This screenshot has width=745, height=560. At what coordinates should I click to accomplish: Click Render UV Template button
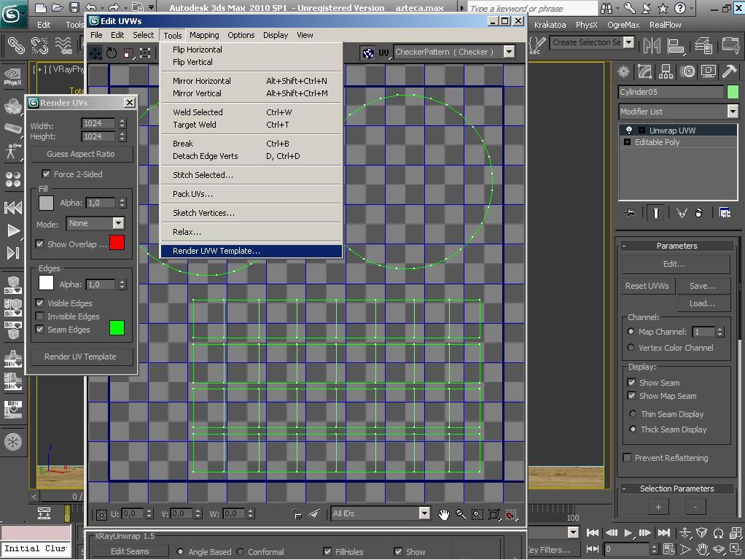(82, 357)
